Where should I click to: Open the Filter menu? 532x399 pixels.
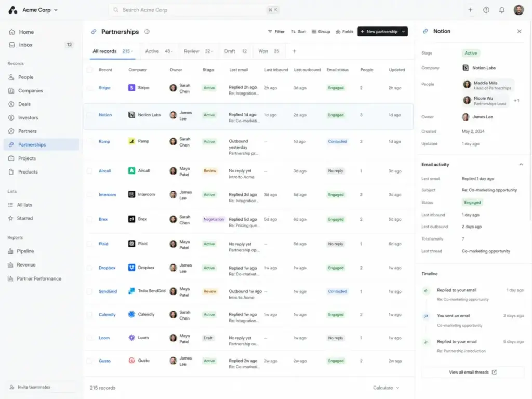(276, 32)
